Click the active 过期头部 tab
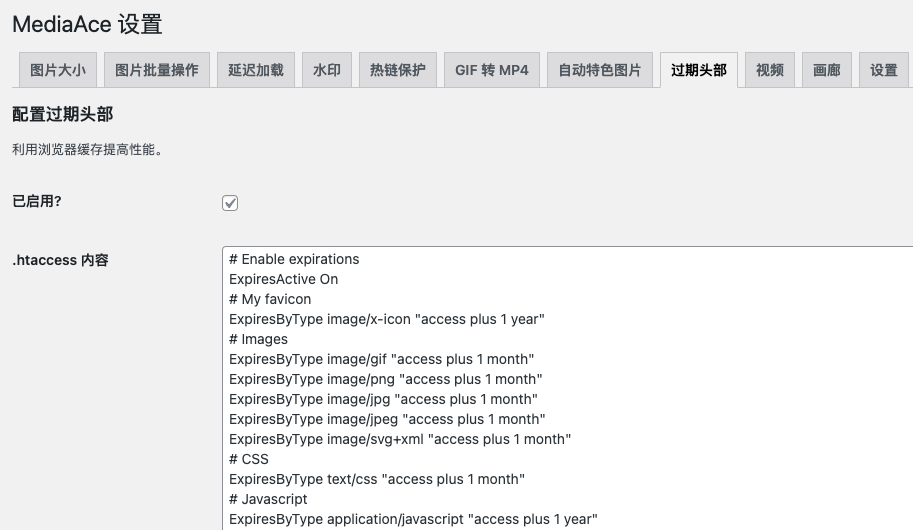Image resolution: width=913 pixels, height=530 pixels. click(699, 70)
